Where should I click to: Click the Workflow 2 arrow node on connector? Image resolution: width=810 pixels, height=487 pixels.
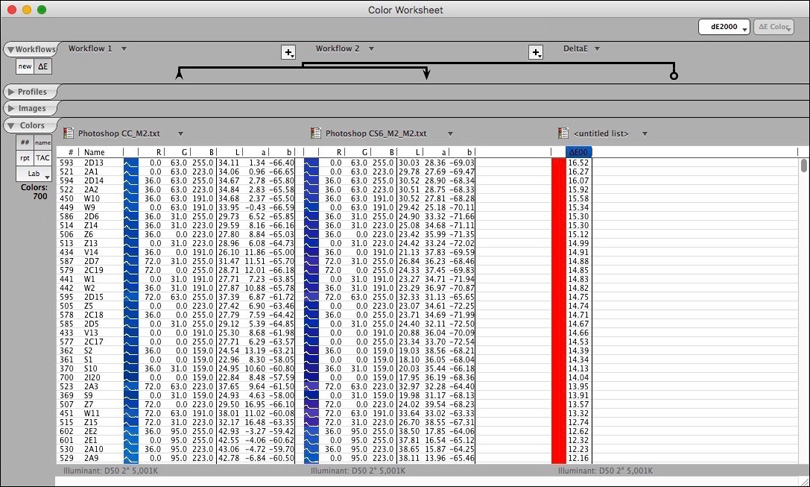pyautogui.click(x=426, y=75)
